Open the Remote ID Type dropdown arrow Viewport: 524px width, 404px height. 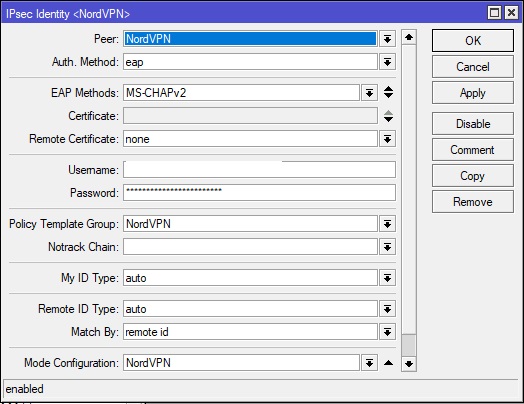point(387,309)
